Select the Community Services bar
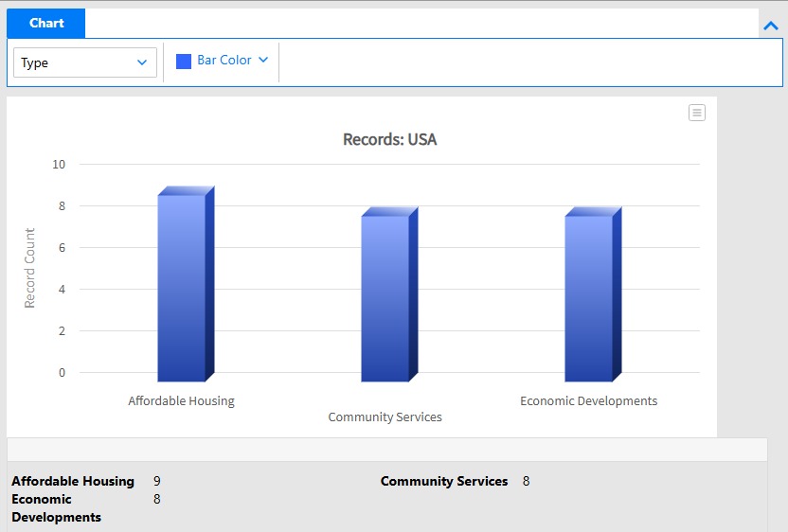Image resolution: width=788 pixels, height=532 pixels. pyautogui.click(x=389, y=295)
